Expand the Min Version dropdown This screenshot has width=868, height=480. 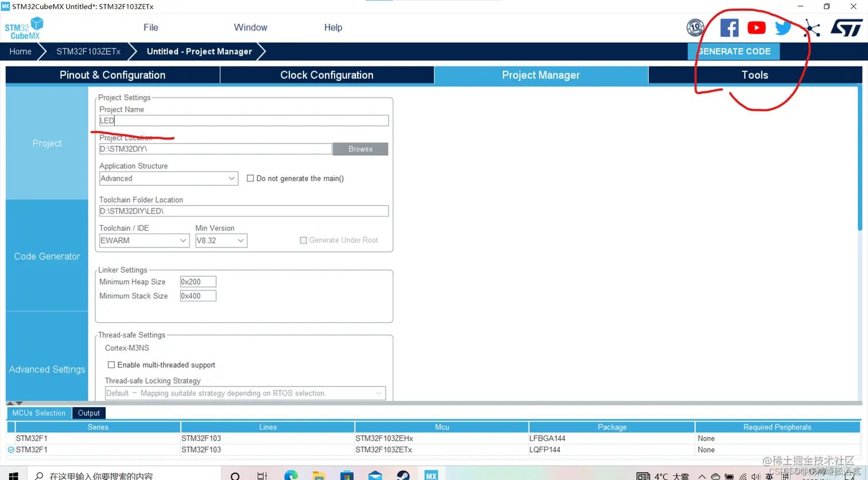pyautogui.click(x=221, y=241)
